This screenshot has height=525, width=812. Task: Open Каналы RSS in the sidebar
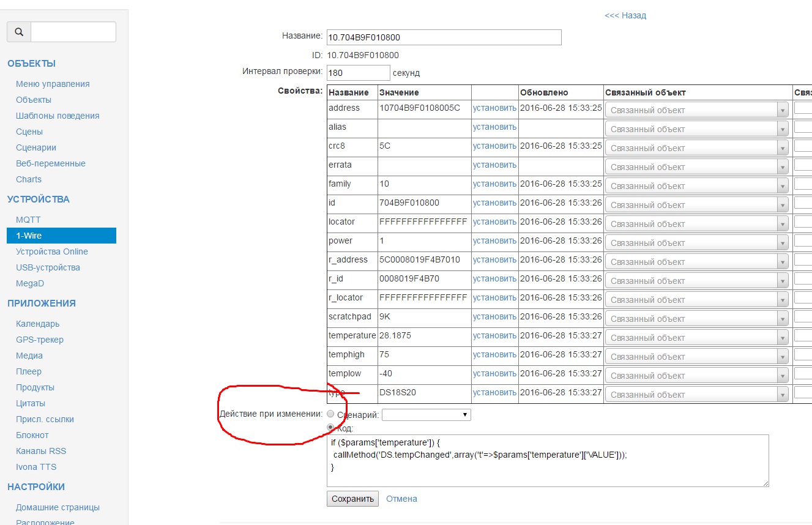41,451
